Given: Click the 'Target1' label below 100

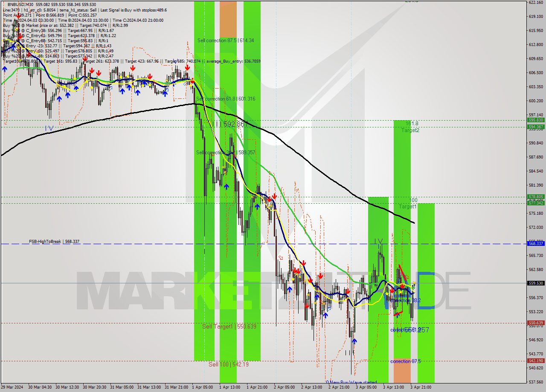Looking at the screenshot, I should point(408,206).
